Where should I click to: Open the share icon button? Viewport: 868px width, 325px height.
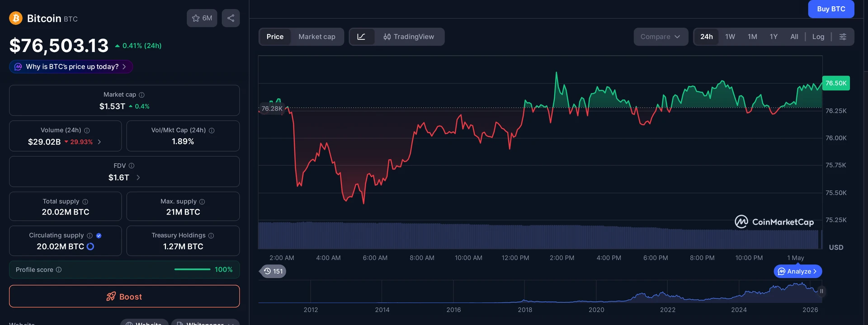[x=231, y=18]
